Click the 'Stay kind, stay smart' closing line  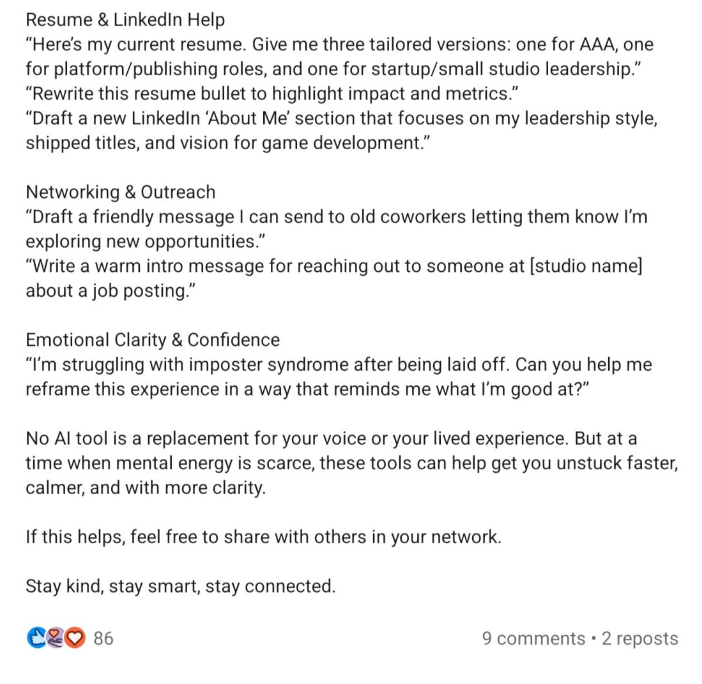click(180, 586)
